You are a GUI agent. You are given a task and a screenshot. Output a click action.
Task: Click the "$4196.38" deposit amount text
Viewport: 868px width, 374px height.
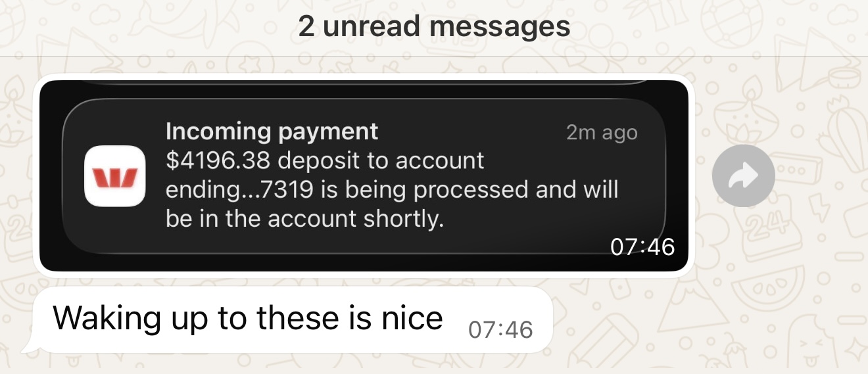[216, 160]
